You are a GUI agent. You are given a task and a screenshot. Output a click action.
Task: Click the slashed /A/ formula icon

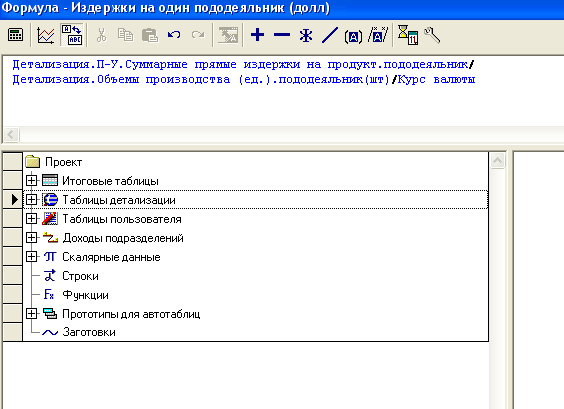pyautogui.click(x=378, y=35)
